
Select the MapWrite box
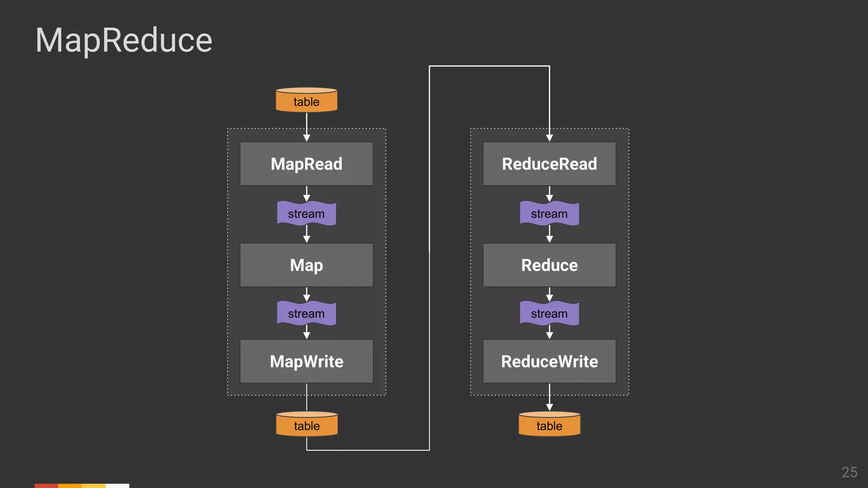click(306, 361)
